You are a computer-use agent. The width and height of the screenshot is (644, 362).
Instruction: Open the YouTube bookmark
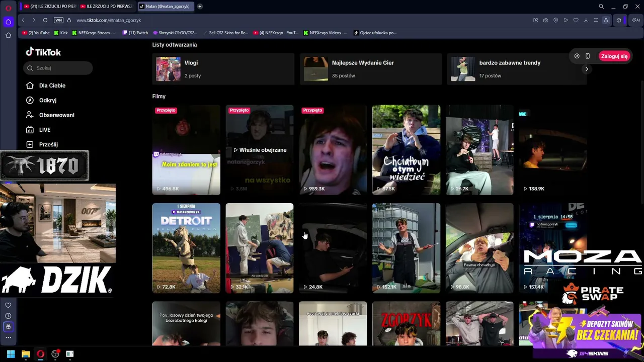pyautogui.click(x=36, y=33)
